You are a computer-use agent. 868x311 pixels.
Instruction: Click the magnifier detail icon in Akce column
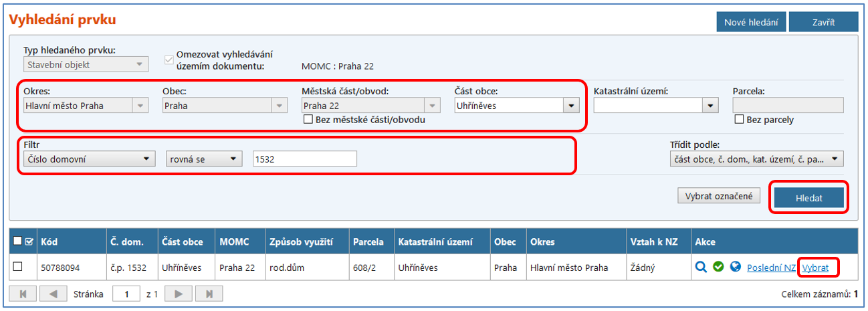tap(701, 267)
